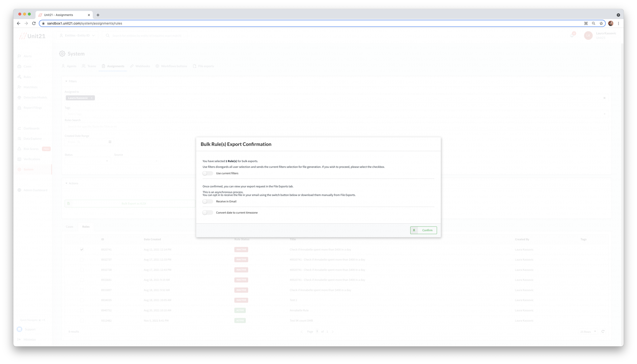Viewport: 637px width, 364px height.
Task: Click the Chrome profile avatar
Action: [x=611, y=23]
